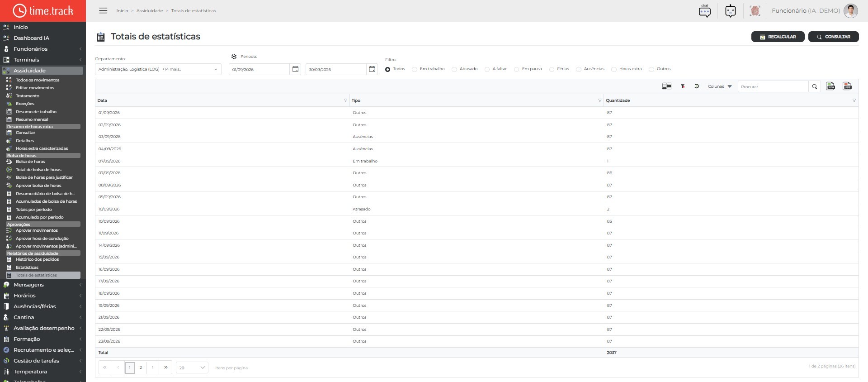Open the chat speech-bubble icon
The width and height of the screenshot is (868, 382).
[705, 11]
